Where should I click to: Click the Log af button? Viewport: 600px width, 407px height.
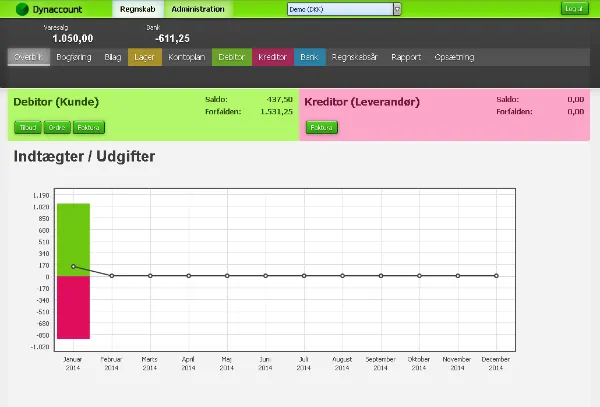tap(574, 9)
